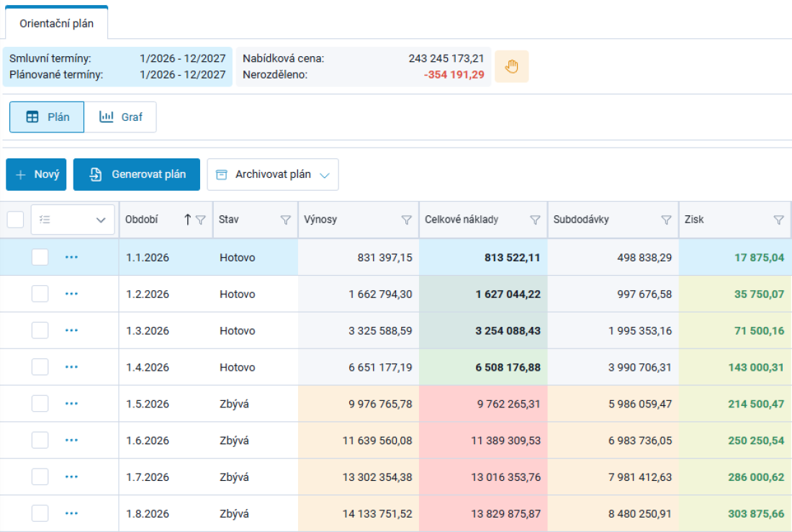This screenshot has height=532, width=792.
Task: Sort the Období column using the arrow
Action: (x=187, y=220)
